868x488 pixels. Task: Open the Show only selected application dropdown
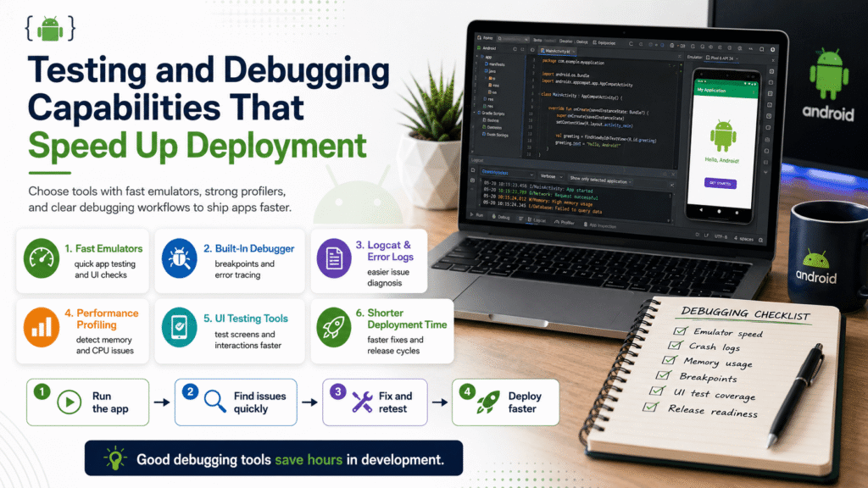[x=601, y=181]
